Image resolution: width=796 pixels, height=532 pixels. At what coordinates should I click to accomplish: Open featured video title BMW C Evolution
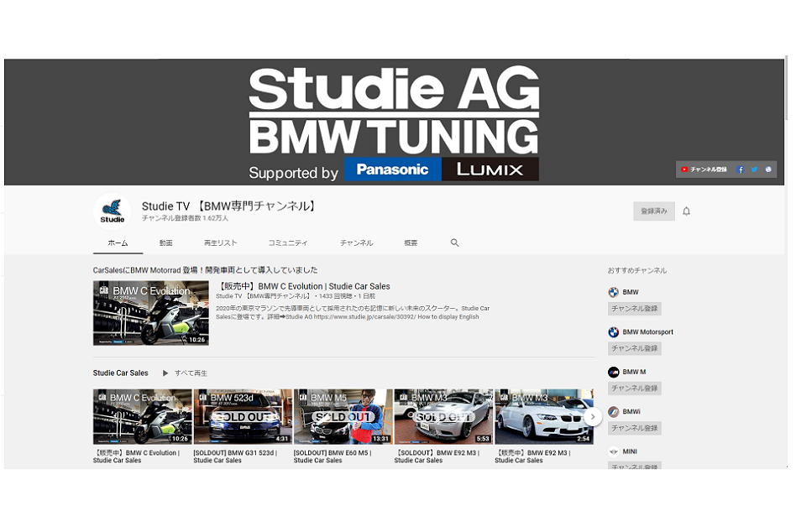click(304, 286)
